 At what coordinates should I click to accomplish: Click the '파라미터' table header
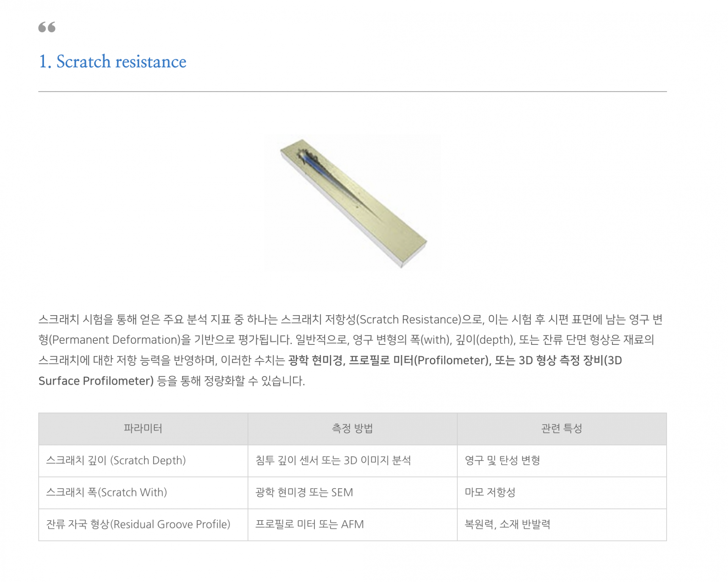pyautogui.click(x=143, y=429)
